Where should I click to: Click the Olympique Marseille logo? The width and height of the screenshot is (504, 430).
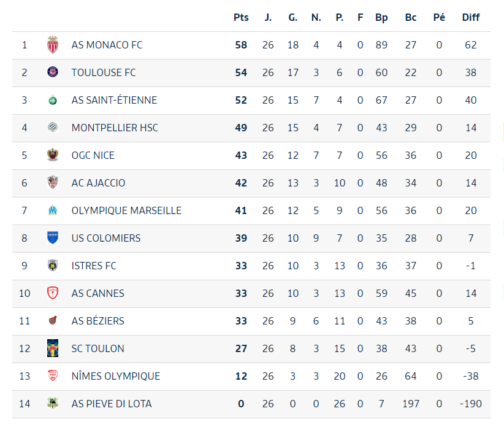53,210
